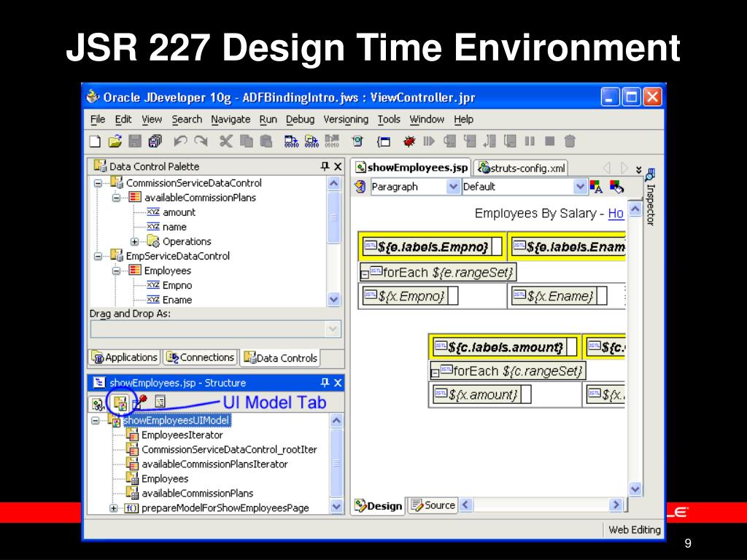Click the Stop square toolbar icon

[550, 141]
